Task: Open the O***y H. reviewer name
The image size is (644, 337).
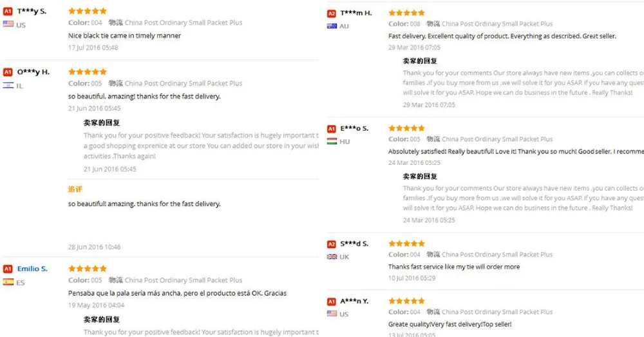Action: (33, 72)
